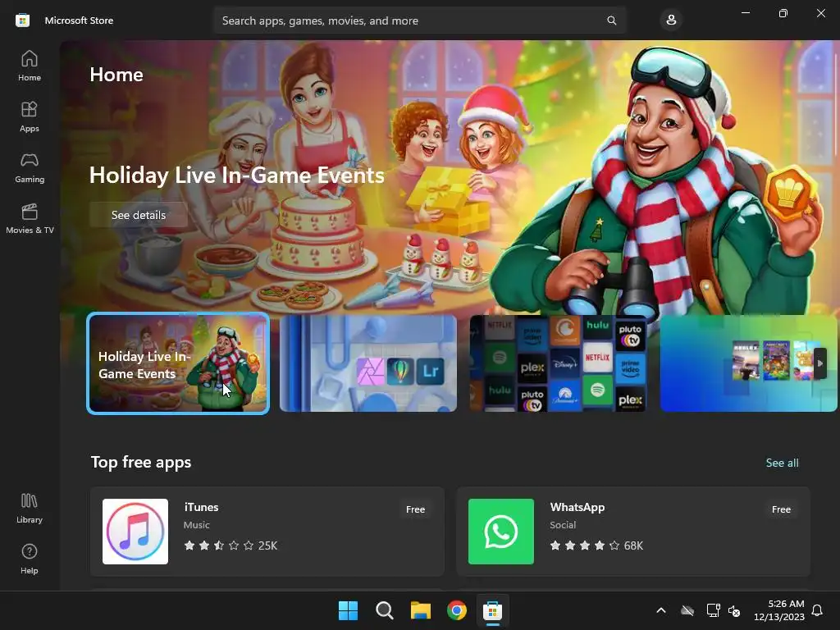Open Movies & TV section
The image size is (840, 630).
tap(30, 218)
